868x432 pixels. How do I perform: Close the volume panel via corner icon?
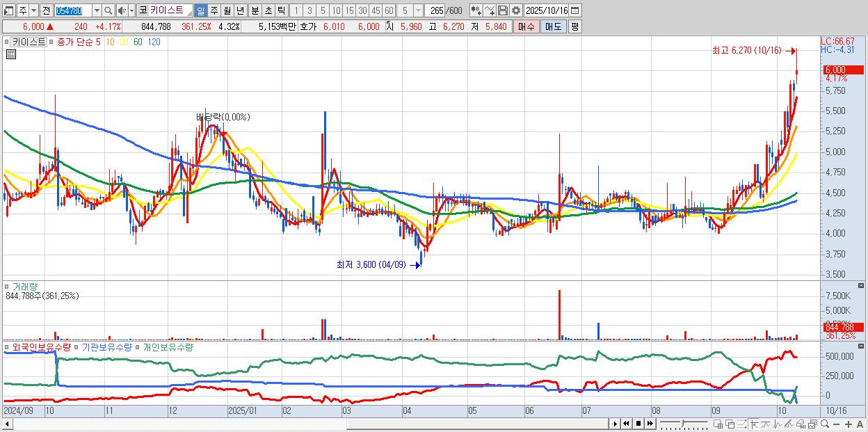coord(862,285)
